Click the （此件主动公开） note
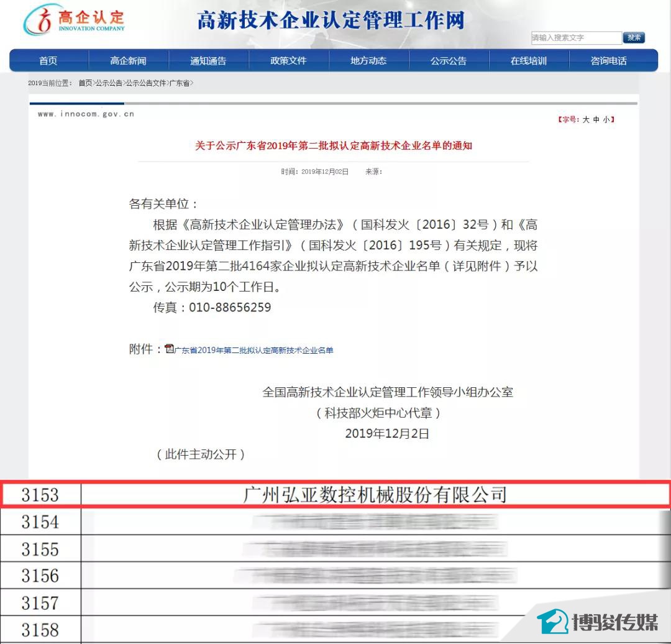 [201, 454]
